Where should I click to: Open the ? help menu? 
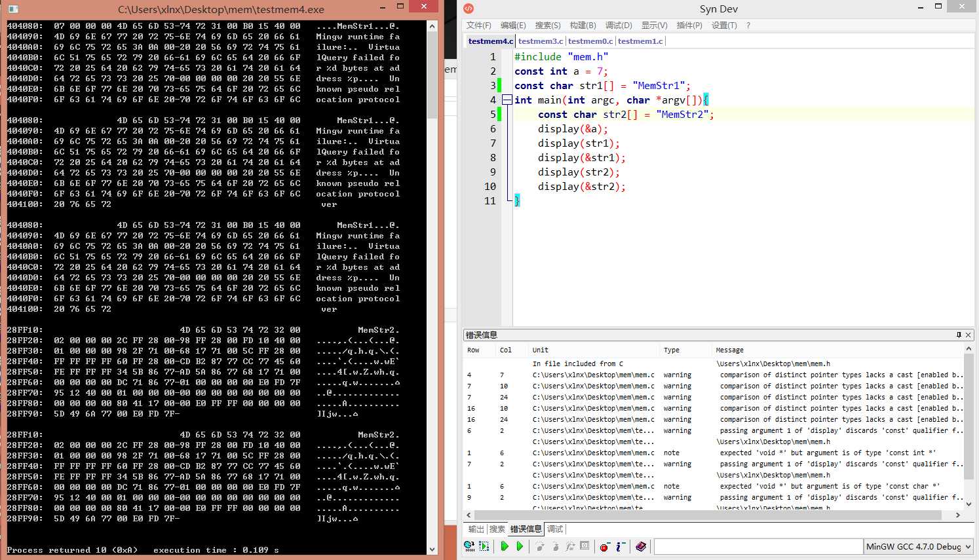748,26
